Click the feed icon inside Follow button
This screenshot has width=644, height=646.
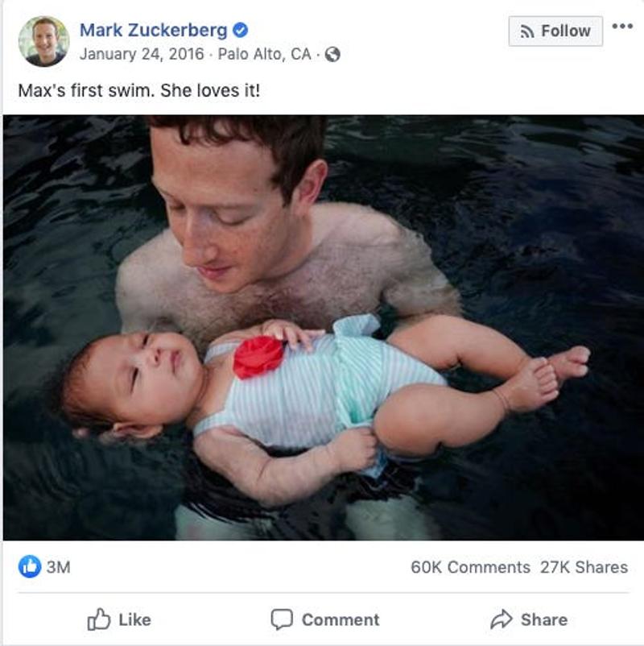[527, 31]
